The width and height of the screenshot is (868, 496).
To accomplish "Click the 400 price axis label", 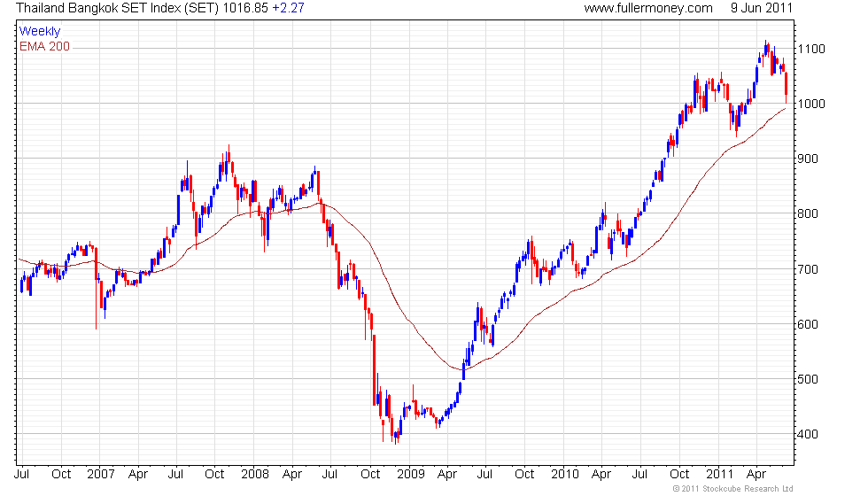I will pyautogui.click(x=808, y=434).
